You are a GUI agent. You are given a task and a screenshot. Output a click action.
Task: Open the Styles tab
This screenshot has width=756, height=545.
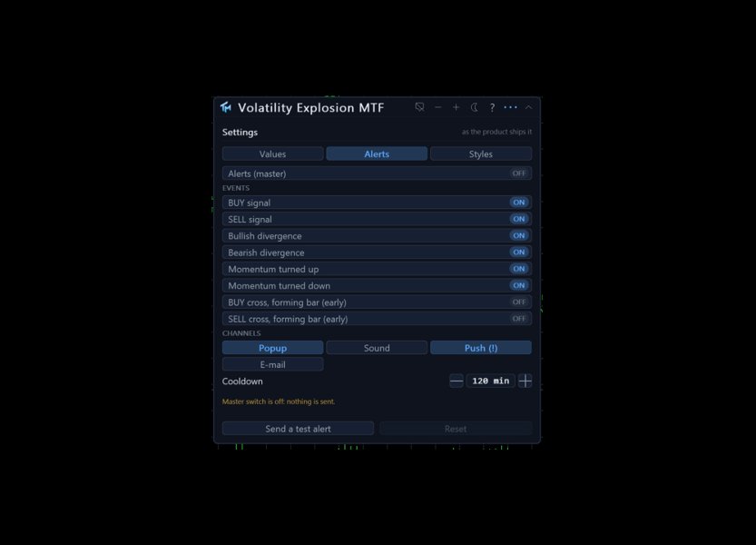pyautogui.click(x=481, y=154)
